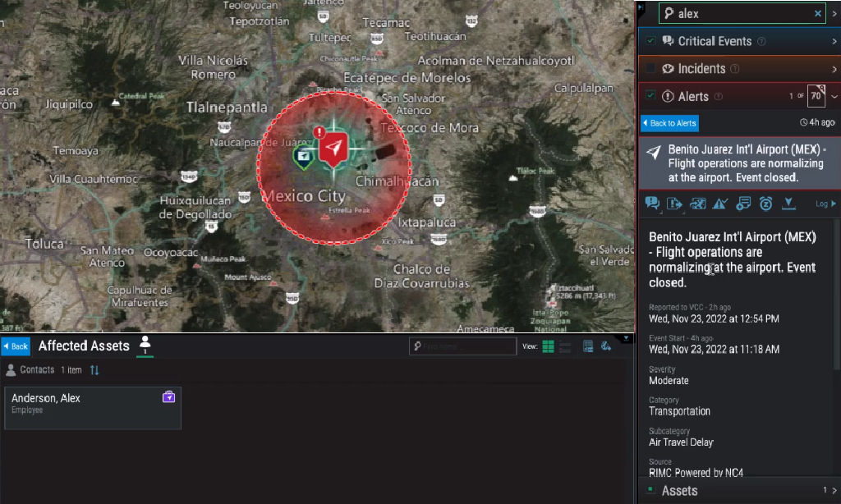This screenshot has width=841, height=504.
Task: Click the 'Ecatepec de Morelos' map label
Action: pyautogui.click(x=407, y=78)
